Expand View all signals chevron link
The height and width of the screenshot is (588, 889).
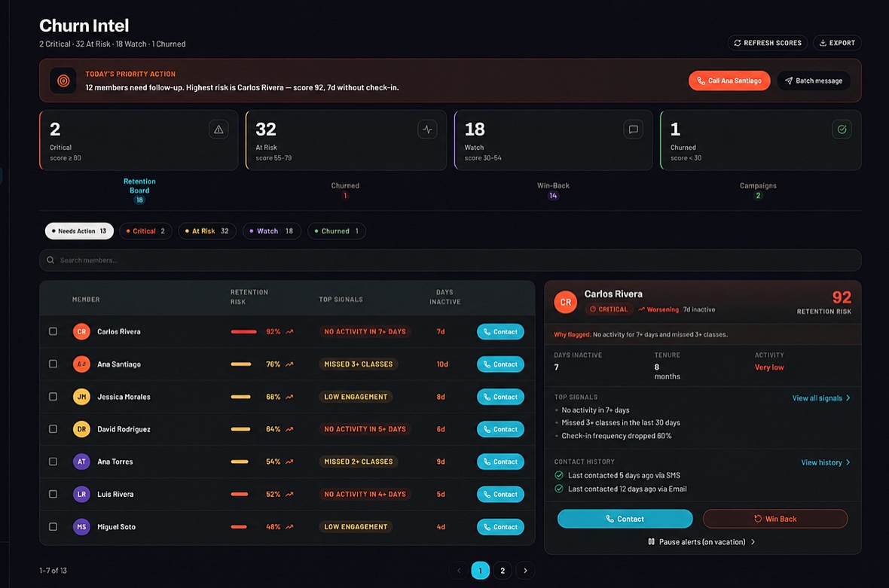821,398
